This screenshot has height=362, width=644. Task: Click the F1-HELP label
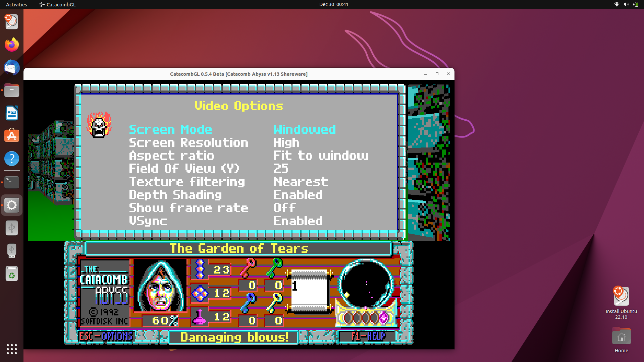tap(368, 337)
